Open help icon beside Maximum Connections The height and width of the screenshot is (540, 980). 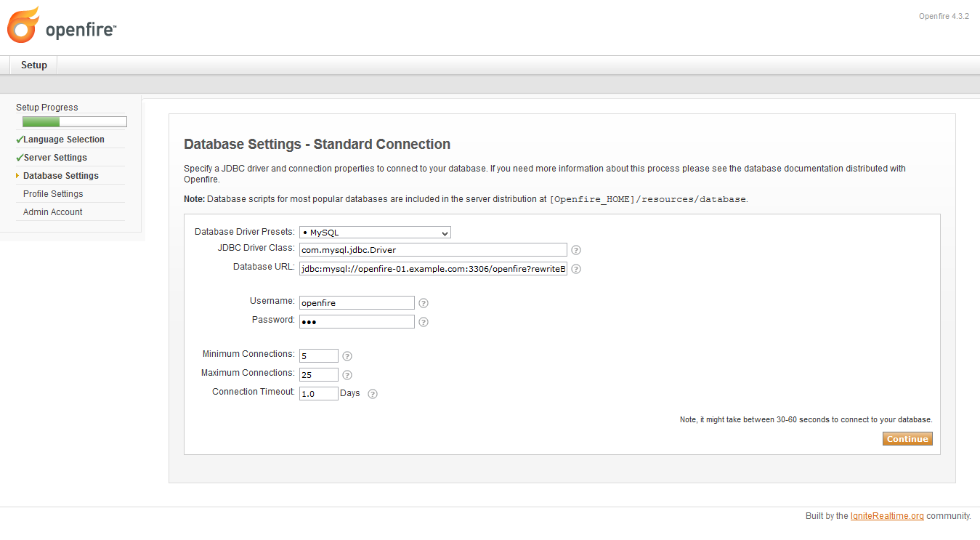pos(347,375)
